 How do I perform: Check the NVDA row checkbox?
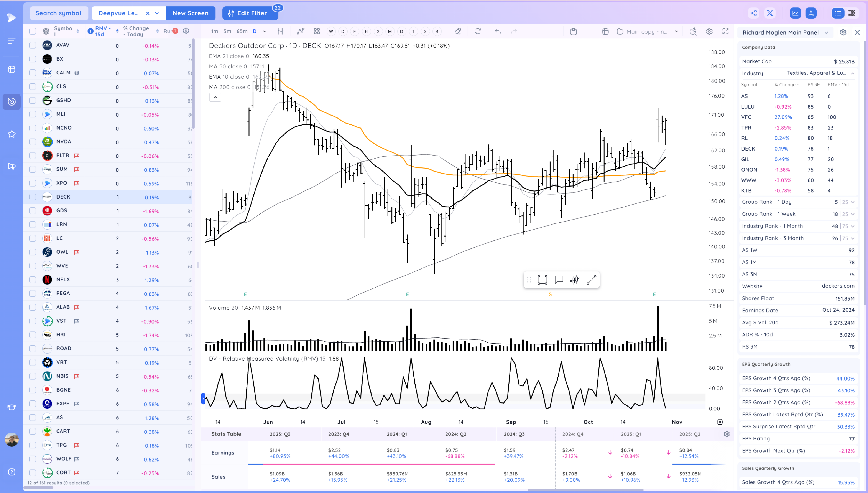pos(33,142)
